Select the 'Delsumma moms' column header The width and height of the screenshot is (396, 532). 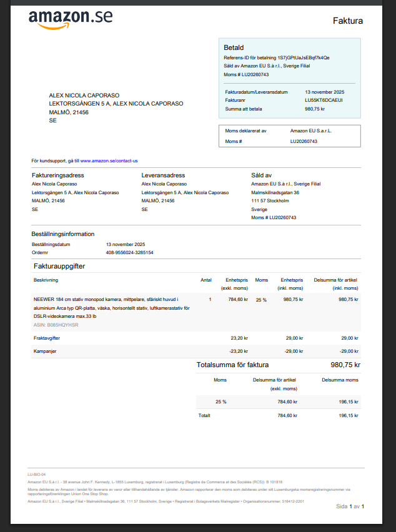[x=340, y=380]
